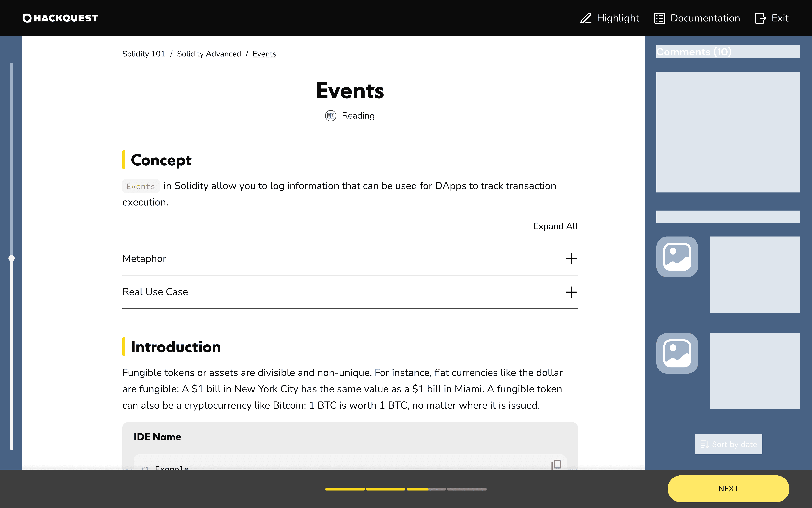
Task: Click the sort icon beside Sort by date
Action: (x=705, y=444)
